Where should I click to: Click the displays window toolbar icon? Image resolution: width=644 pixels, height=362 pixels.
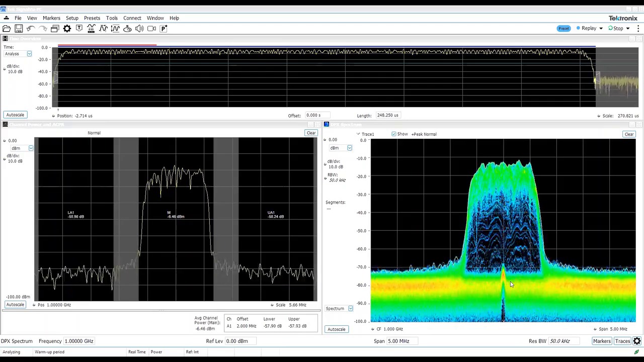tap(55, 28)
